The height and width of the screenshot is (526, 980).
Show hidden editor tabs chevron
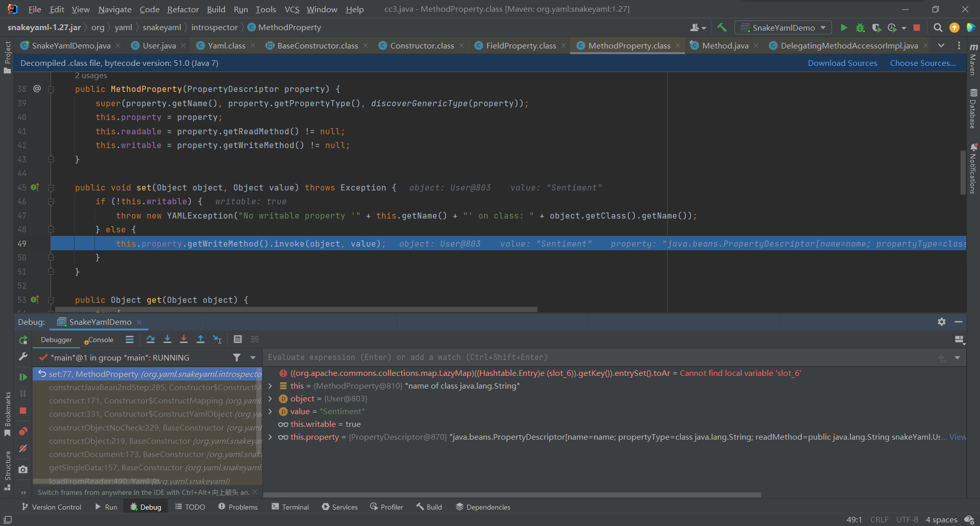(x=941, y=45)
